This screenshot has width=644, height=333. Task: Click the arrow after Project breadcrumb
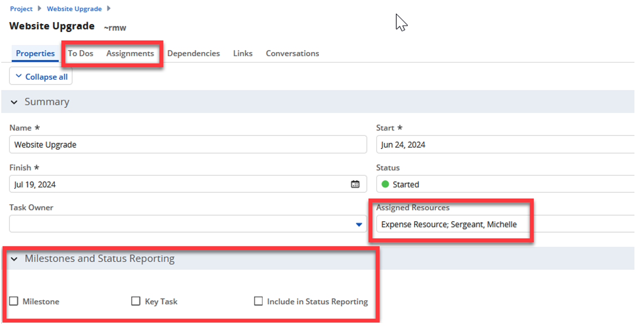point(39,8)
